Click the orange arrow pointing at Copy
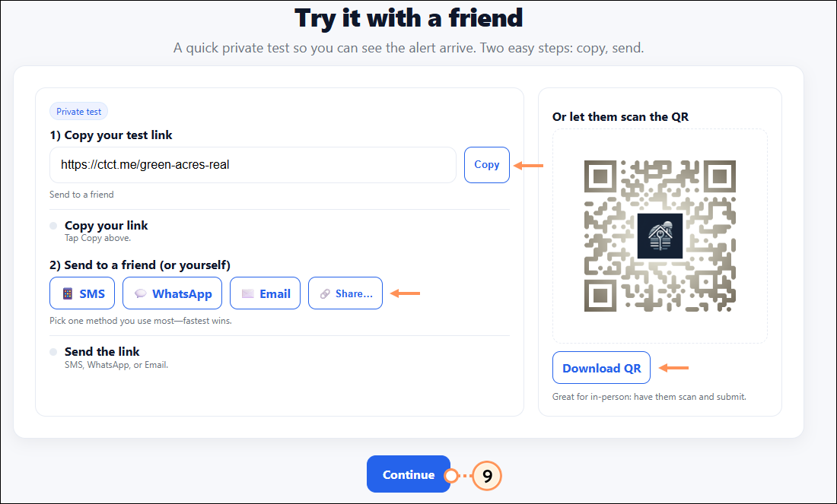837x504 pixels. (x=530, y=165)
